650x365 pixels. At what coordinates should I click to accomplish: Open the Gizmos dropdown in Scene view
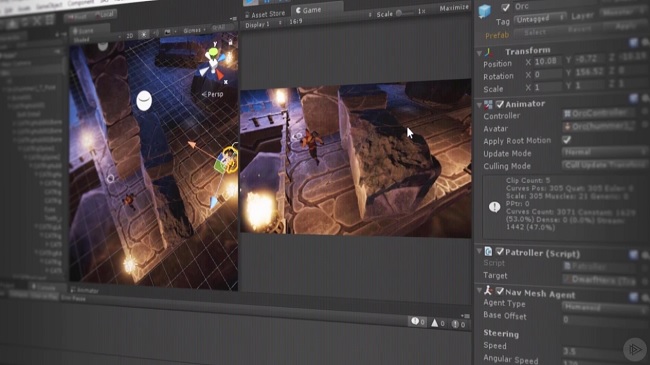194,30
